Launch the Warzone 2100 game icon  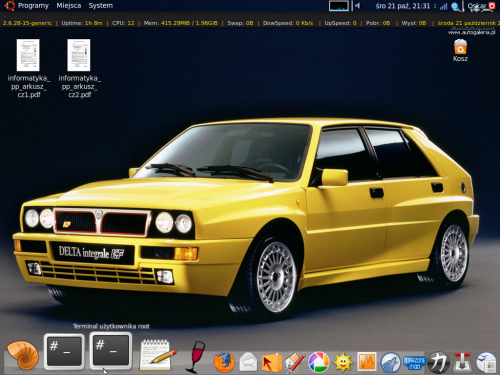point(414,363)
